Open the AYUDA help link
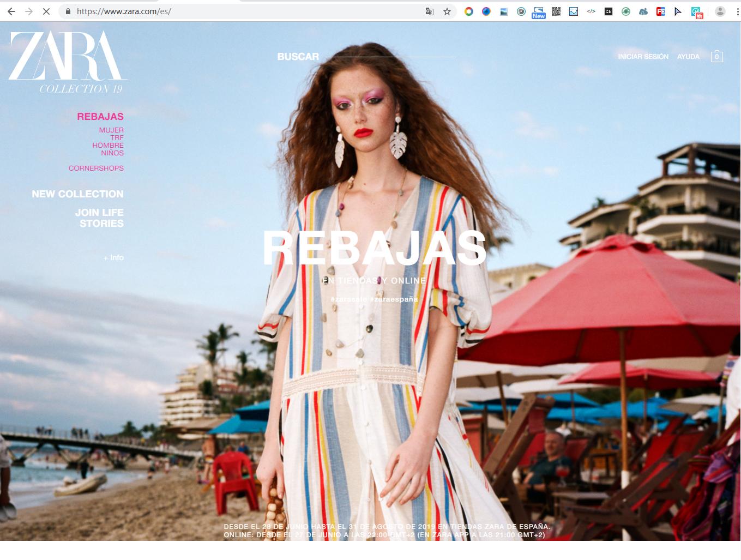 pos(688,56)
